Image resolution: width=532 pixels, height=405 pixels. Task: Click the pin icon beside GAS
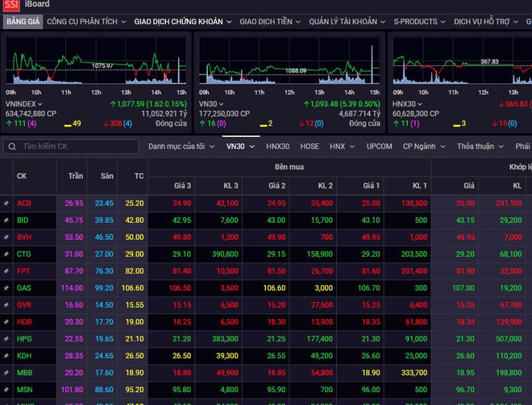click(x=6, y=288)
